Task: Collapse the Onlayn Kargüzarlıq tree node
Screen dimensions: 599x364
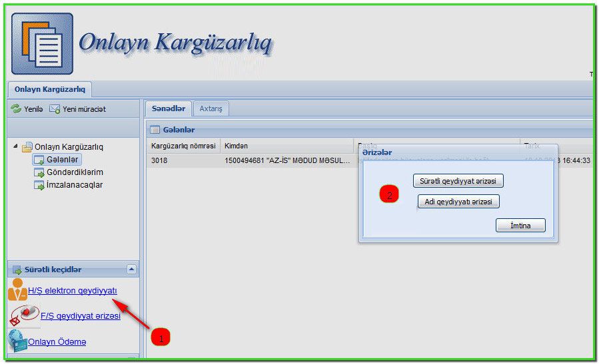Action: pos(16,146)
